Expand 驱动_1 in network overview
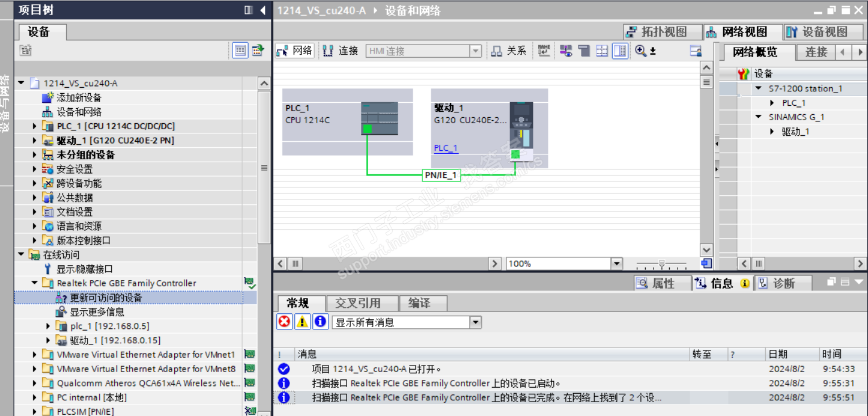Viewport: 868px width, 416px height. point(772,132)
